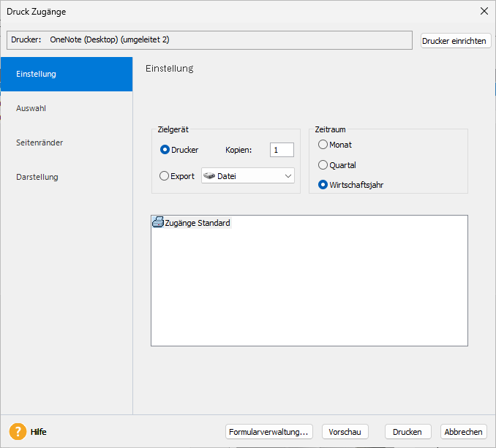The image size is (496, 448).
Task: Select Wirtschaftsjahr as the Zeitraum
Action: tap(323, 185)
